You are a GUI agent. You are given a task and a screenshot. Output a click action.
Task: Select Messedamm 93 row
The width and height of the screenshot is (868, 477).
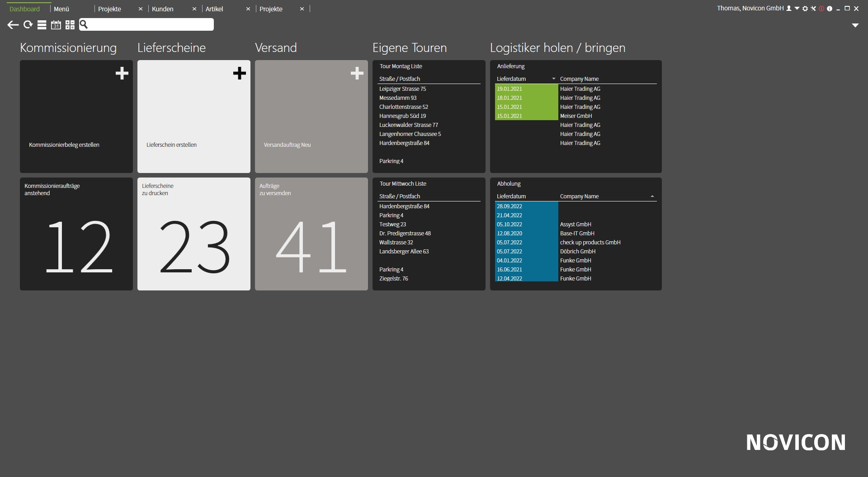click(429, 98)
